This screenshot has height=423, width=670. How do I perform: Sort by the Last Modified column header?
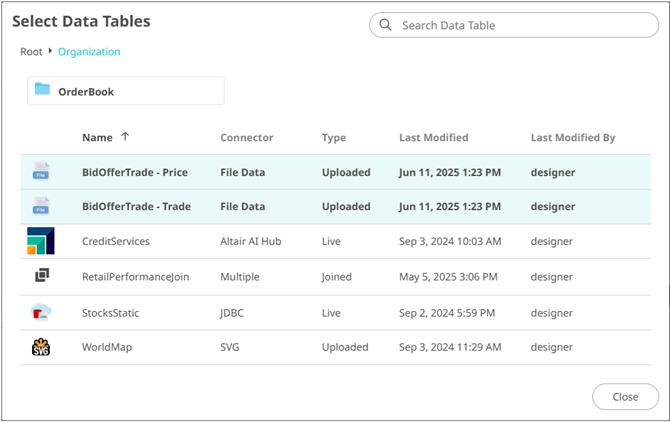[433, 138]
